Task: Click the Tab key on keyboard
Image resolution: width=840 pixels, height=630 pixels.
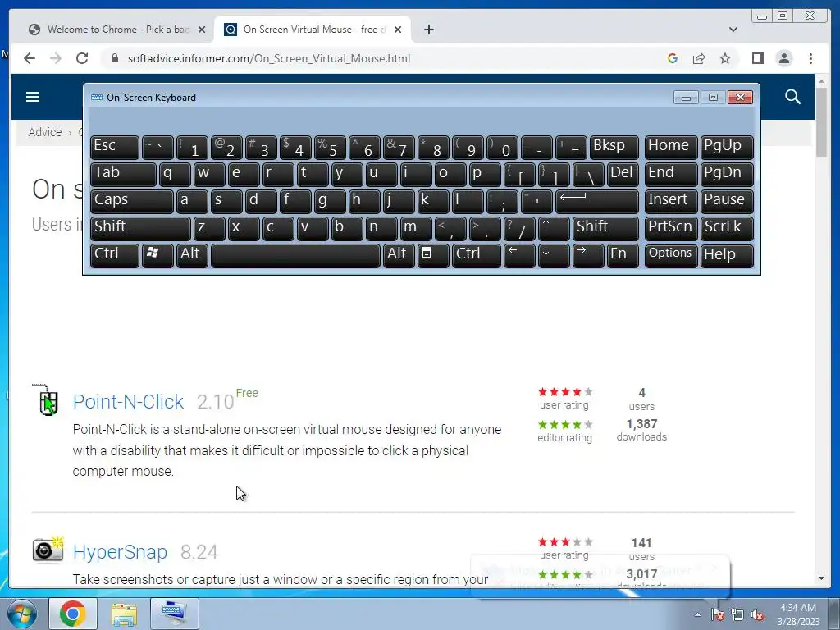Action: tap(123, 174)
